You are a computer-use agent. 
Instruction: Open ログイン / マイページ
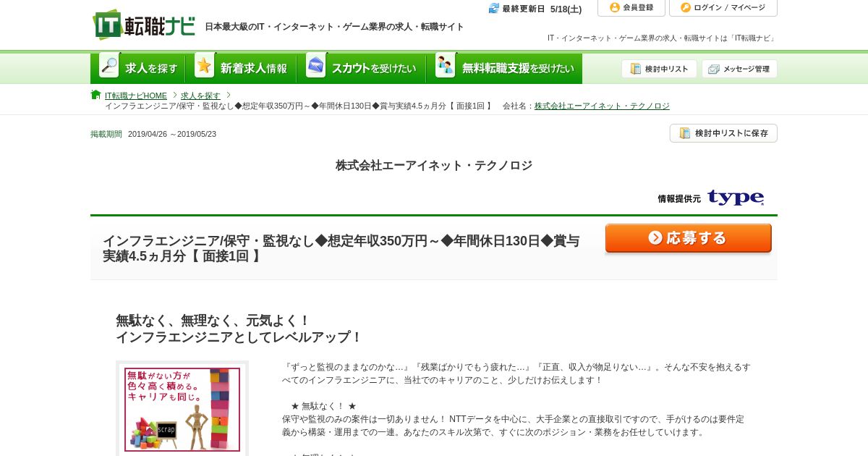(723, 7)
